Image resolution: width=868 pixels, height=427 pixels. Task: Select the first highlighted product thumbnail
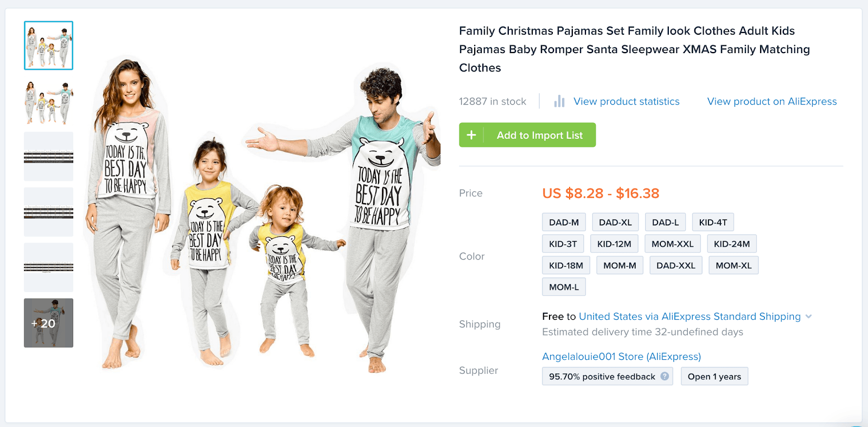tap(48, 46)
